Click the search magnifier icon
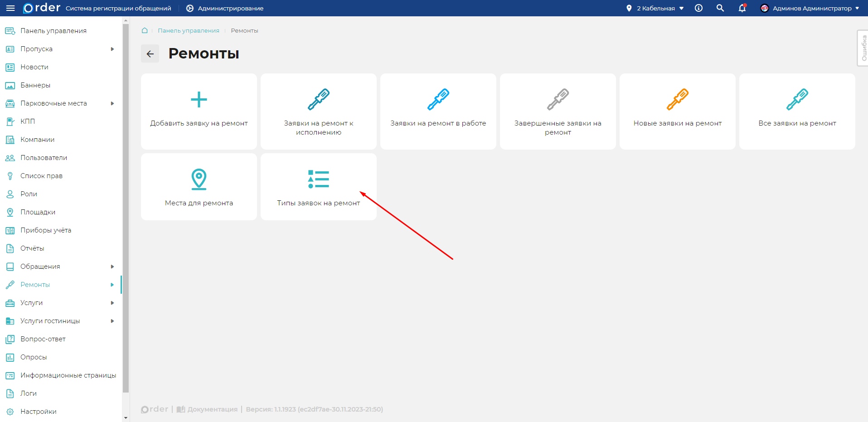 click(720, 8)
